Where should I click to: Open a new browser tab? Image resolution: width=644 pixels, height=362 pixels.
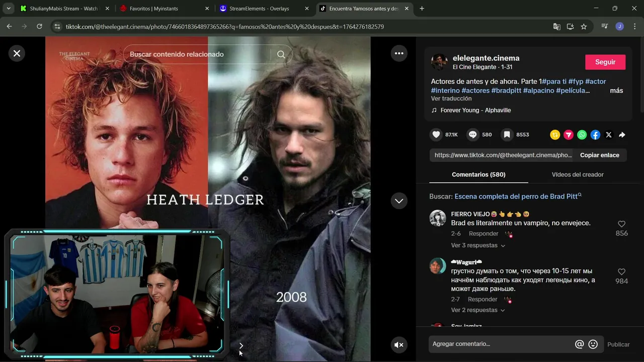tap(422, 9)
